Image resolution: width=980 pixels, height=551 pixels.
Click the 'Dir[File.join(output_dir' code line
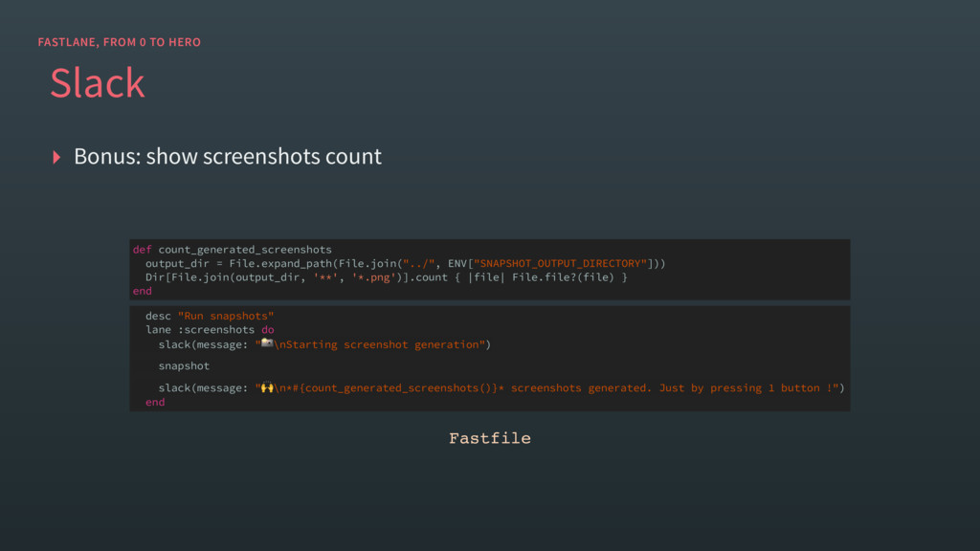[x=387, y=277]
